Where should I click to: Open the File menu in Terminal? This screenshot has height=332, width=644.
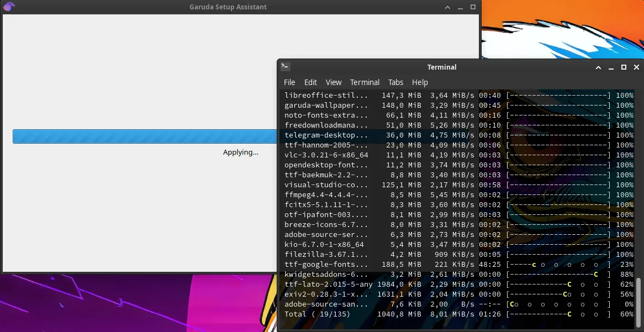point(289,82)
